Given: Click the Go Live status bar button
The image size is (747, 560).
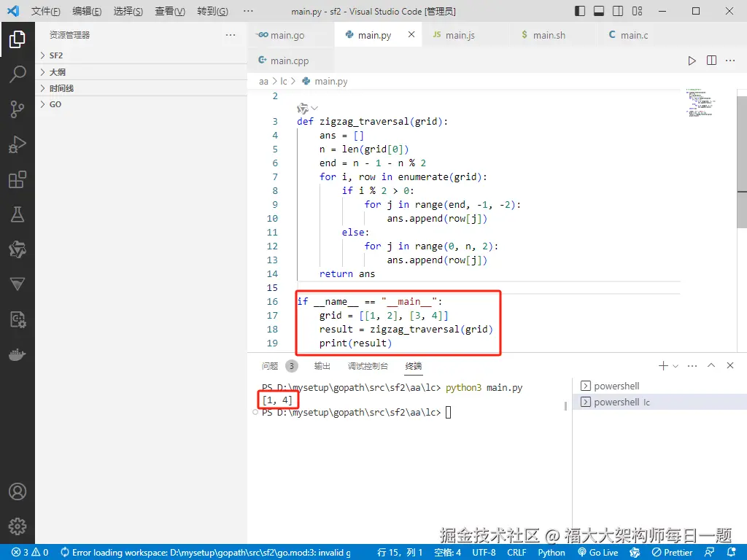Looking at the screenshot, I should [598, 553].
